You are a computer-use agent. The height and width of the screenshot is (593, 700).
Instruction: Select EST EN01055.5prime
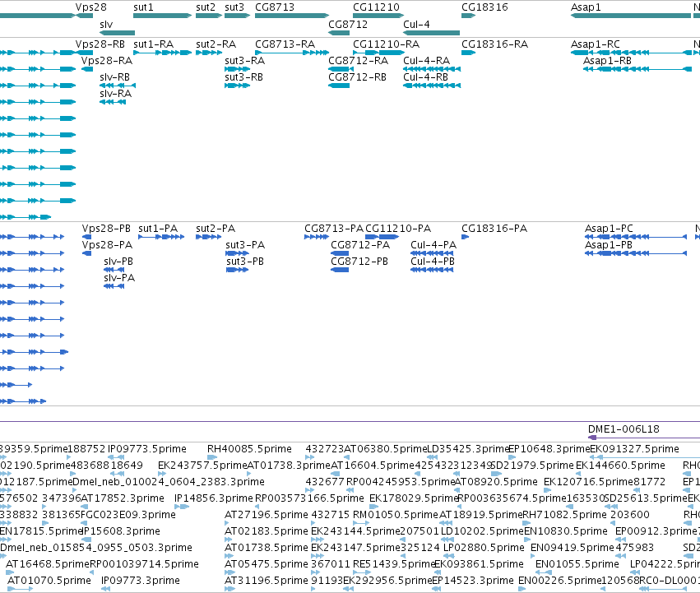577,564
